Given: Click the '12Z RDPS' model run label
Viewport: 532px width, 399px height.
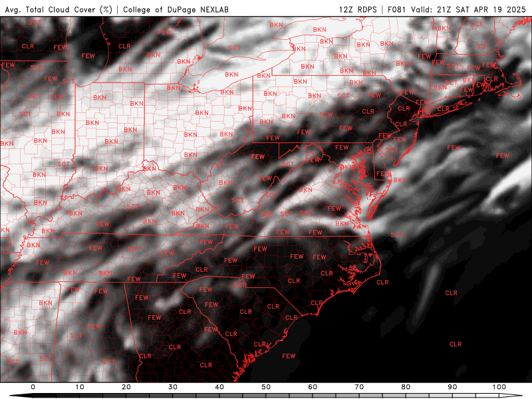Looking at the screenshot, I should coord(358,9).
